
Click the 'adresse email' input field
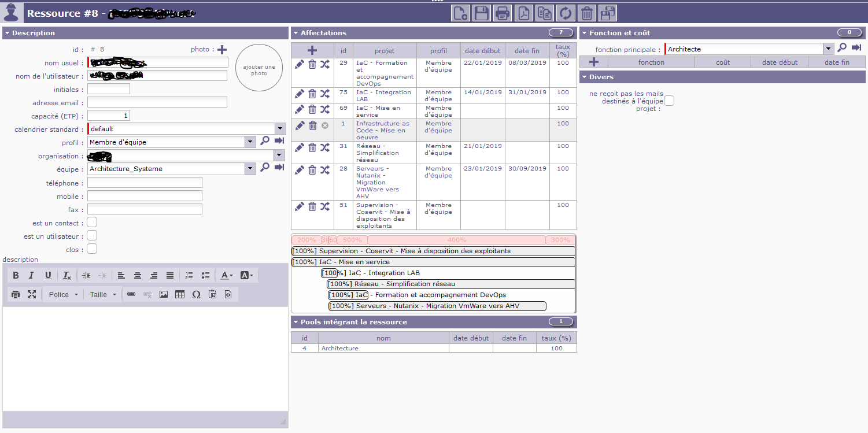point(157,102)
